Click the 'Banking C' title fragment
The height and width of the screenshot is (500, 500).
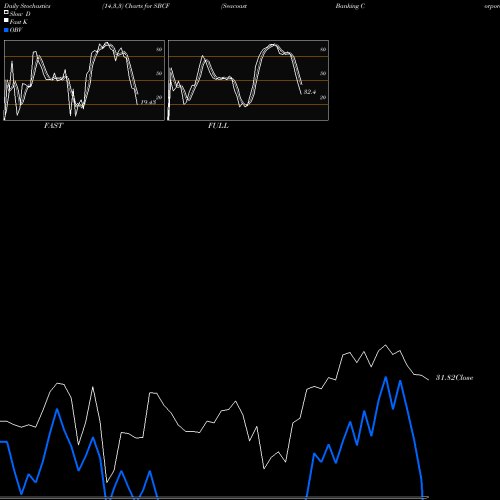click(x=350, y=6)
